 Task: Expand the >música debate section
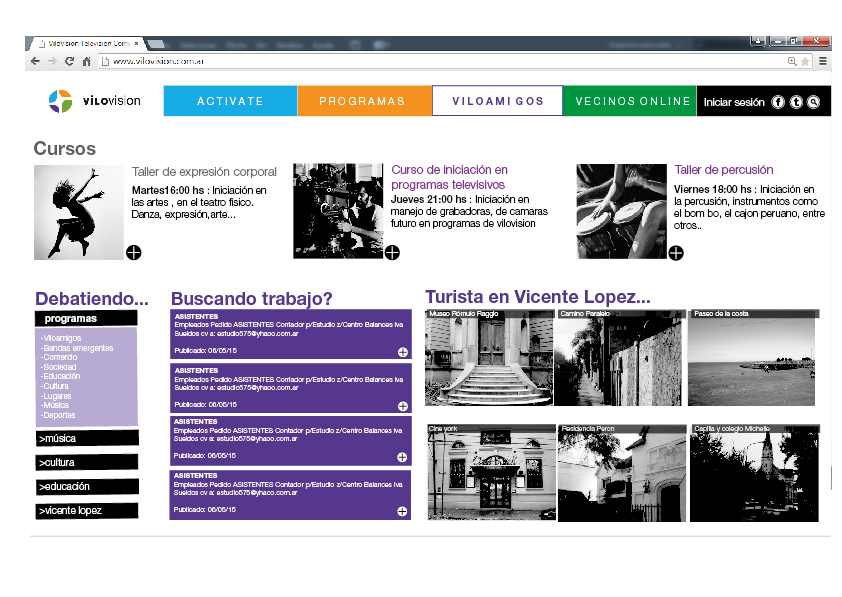pyautogui.click(x=85, y=438)
